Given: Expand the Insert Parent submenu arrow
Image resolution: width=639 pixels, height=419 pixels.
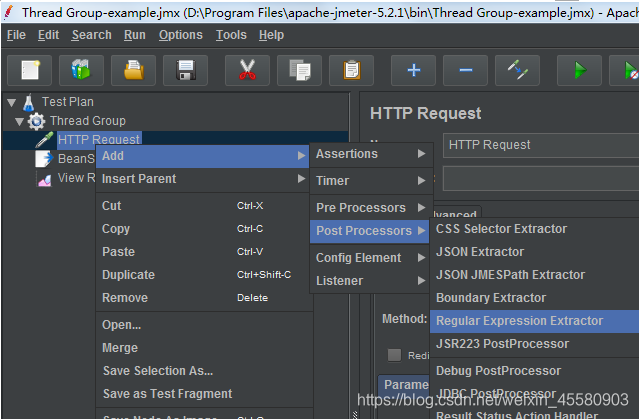Looking at the screenshot, I should coord(302,179).
